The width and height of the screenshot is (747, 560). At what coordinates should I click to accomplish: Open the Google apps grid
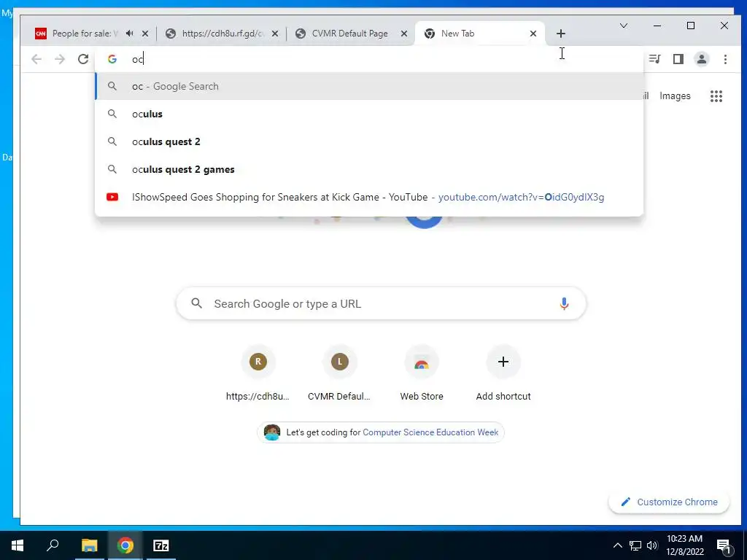(716, 96)
